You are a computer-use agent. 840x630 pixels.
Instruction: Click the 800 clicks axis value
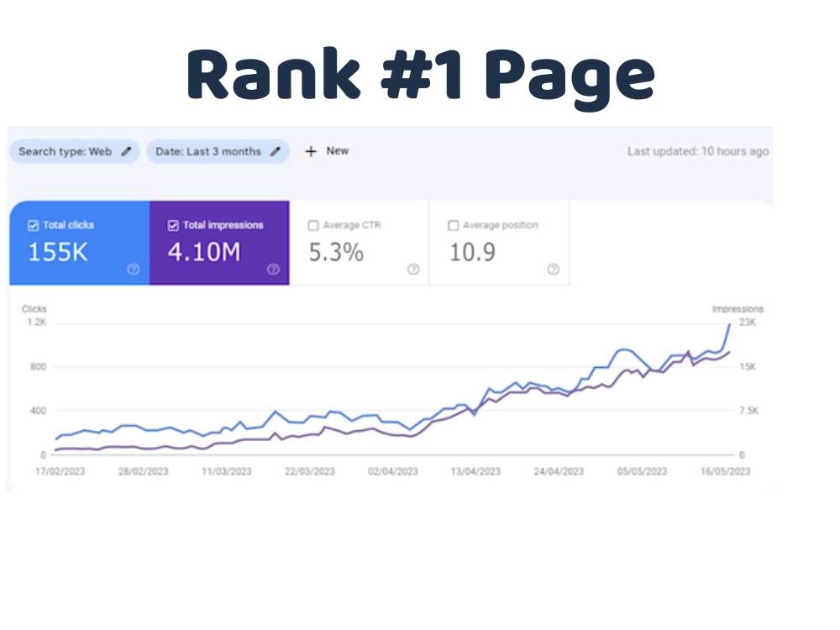[x=38, y=367]
